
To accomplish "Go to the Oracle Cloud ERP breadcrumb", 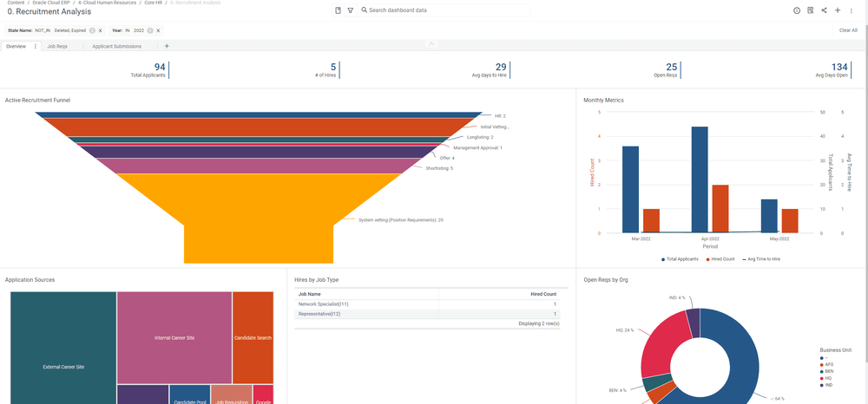I will coord(50,3).
